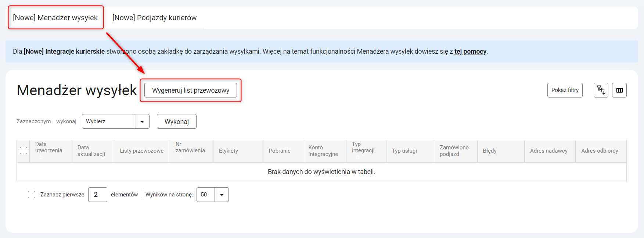Viewport: 644px width, 238px height.
Task: Enable the Zaznacz pierwsze checkbox
Action: click(32, 195)
